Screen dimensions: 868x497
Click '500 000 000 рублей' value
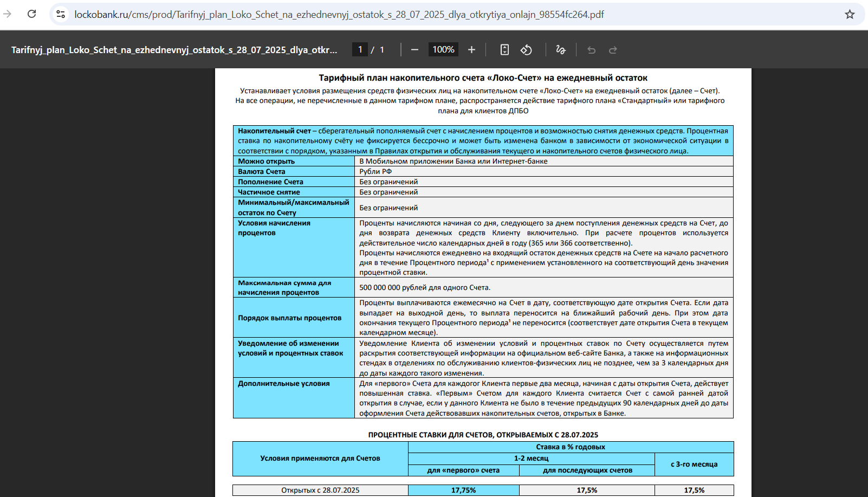425,288
